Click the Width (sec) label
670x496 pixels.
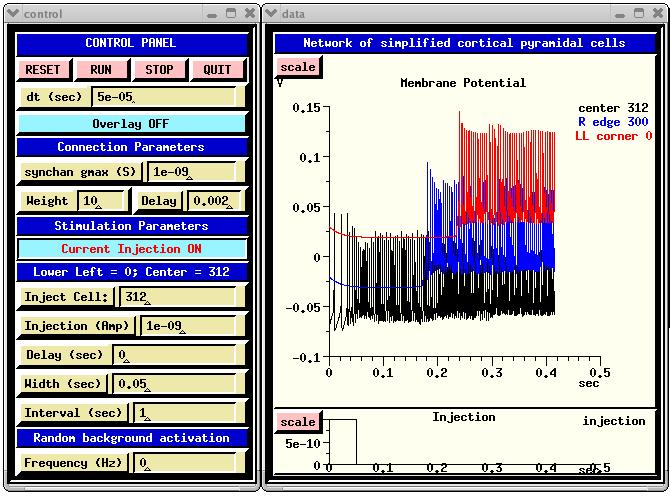(x=63, y=384)
